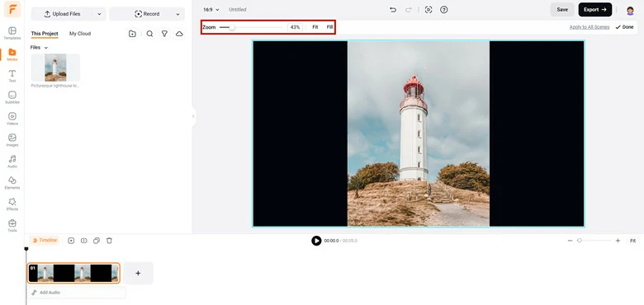
Task: Add a new scene with plus button
Action: (138, 273)
